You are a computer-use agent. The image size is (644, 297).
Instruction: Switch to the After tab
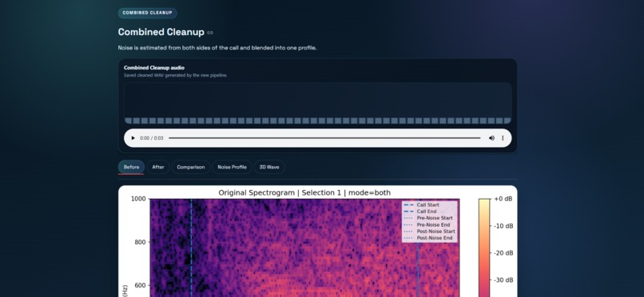click(x=158, y=167)
